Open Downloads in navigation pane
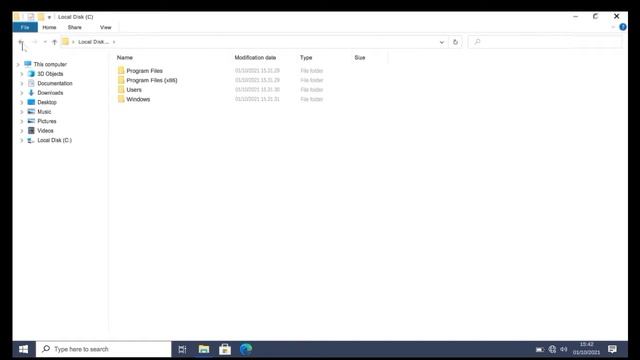The width and height of the screenshot is (640, 360). coord(50,93)
